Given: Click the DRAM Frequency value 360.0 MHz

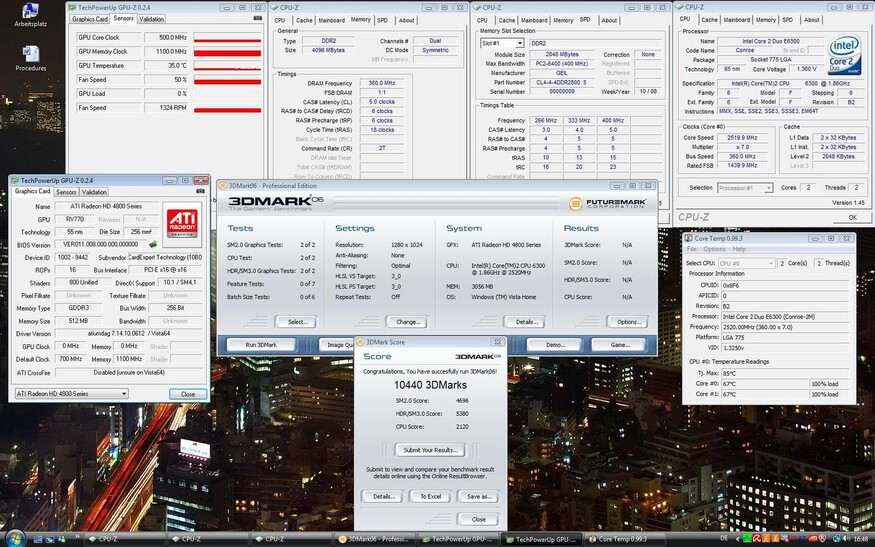Looking at the screenshot, I should [x=382, y=83].
